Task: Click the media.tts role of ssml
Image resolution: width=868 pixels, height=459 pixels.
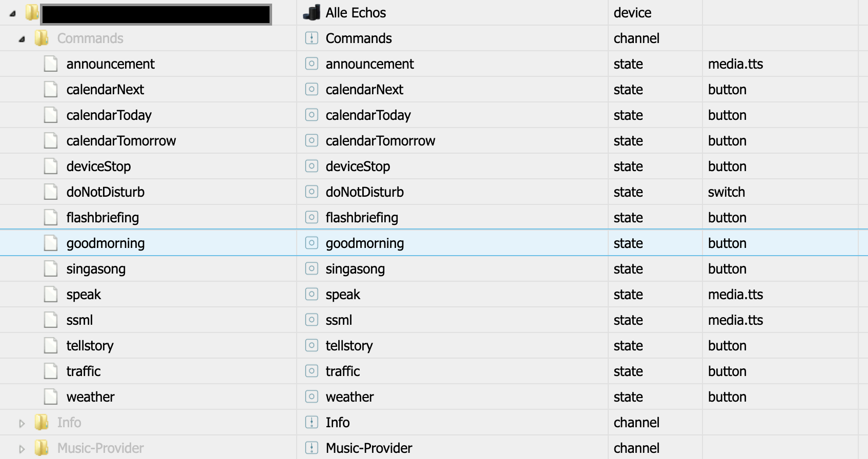Action: click(735, 320)
